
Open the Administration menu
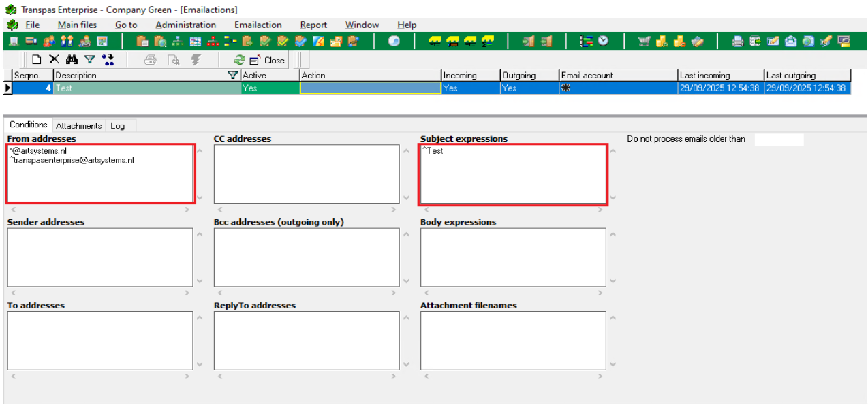(185, 25)
